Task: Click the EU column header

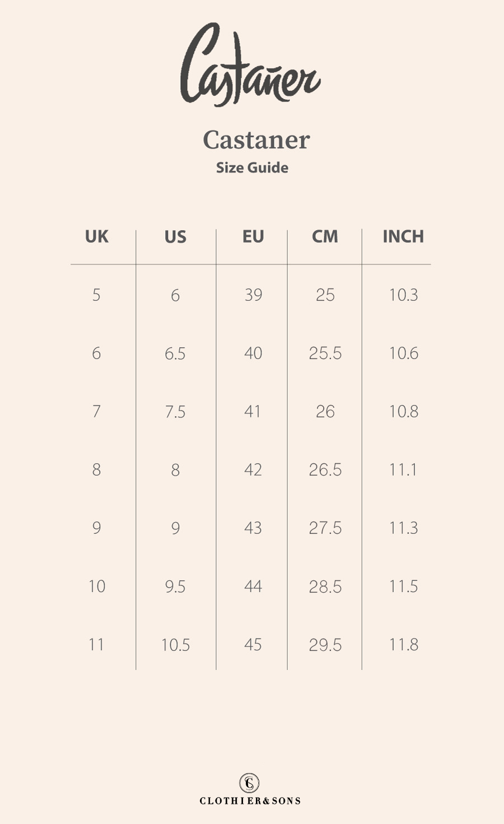Action: (253, 236)
